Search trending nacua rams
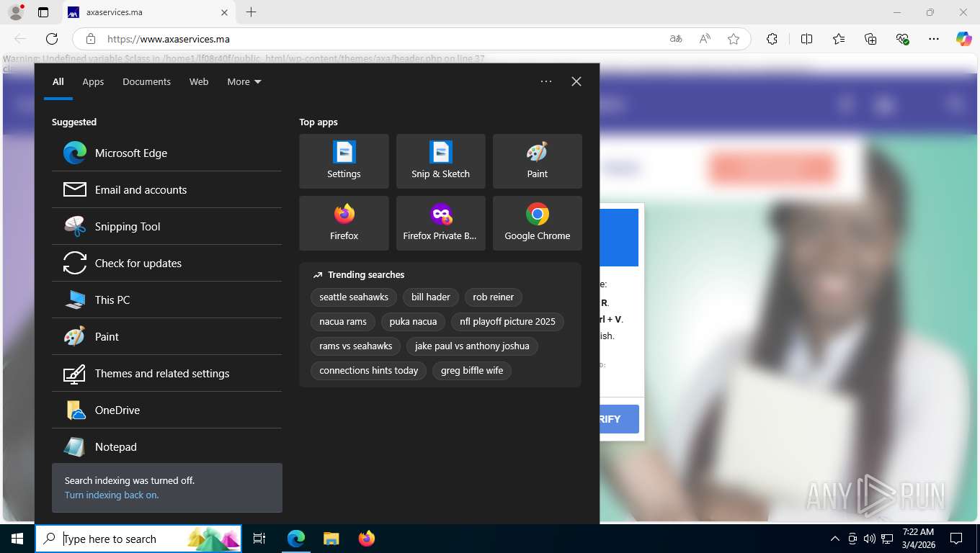 (343, 321)
